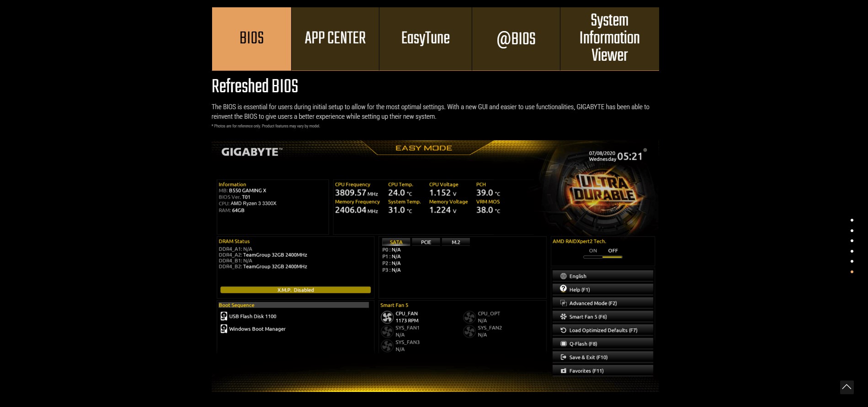Click the GIGABYTE logo
Screen dimensions: 868x407
tap(252, 152)
